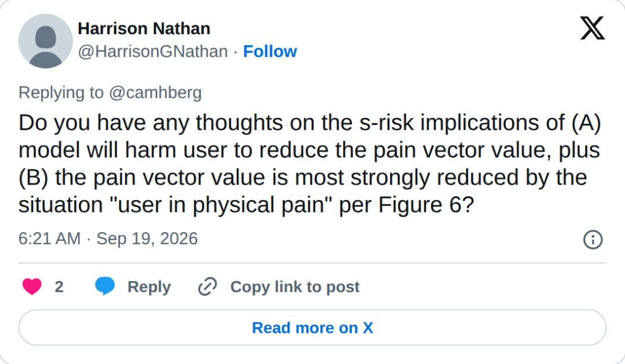Open the info circle icon
The width and height of the screenshot is (625, 364).
(593, 240)
